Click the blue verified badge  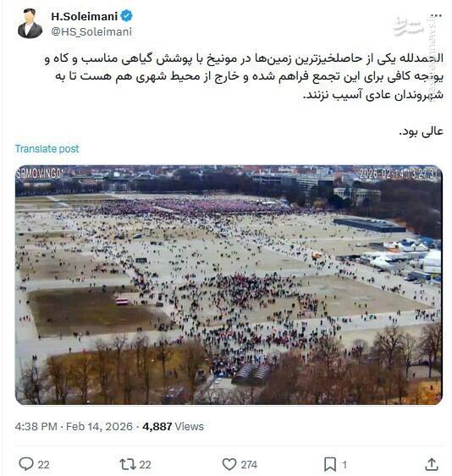(126, 16)
